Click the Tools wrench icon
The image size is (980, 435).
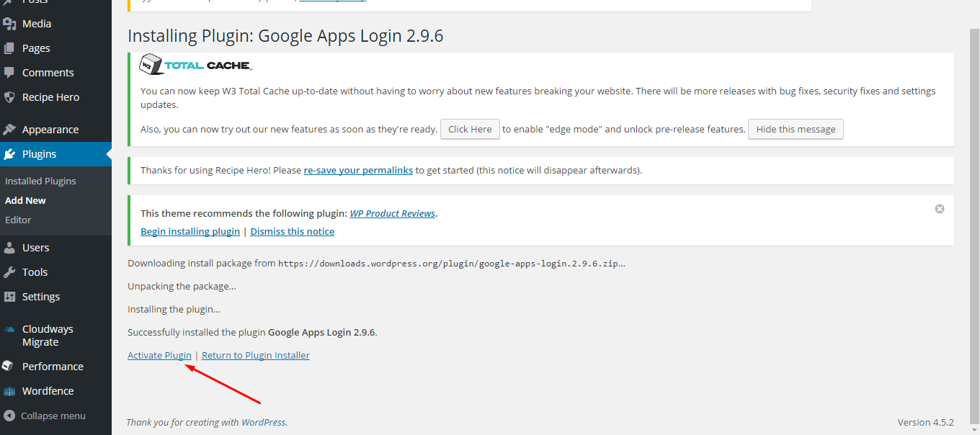9,272
